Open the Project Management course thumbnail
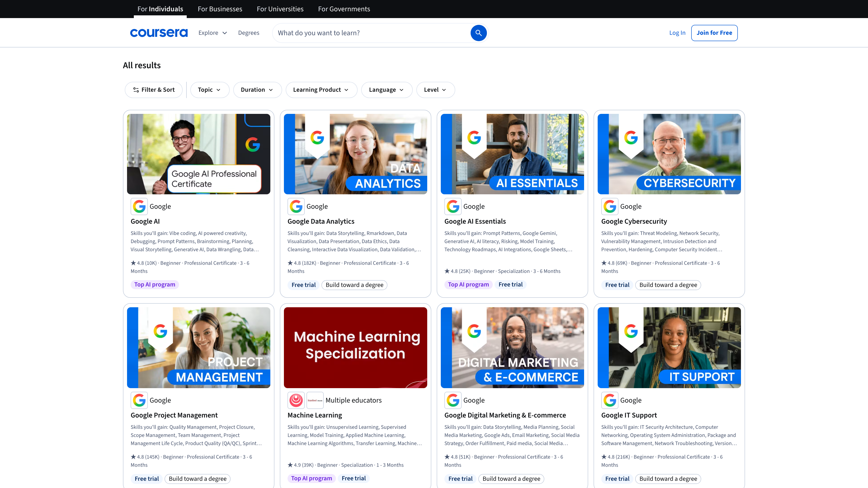868x488 pixels. [198, 347]
